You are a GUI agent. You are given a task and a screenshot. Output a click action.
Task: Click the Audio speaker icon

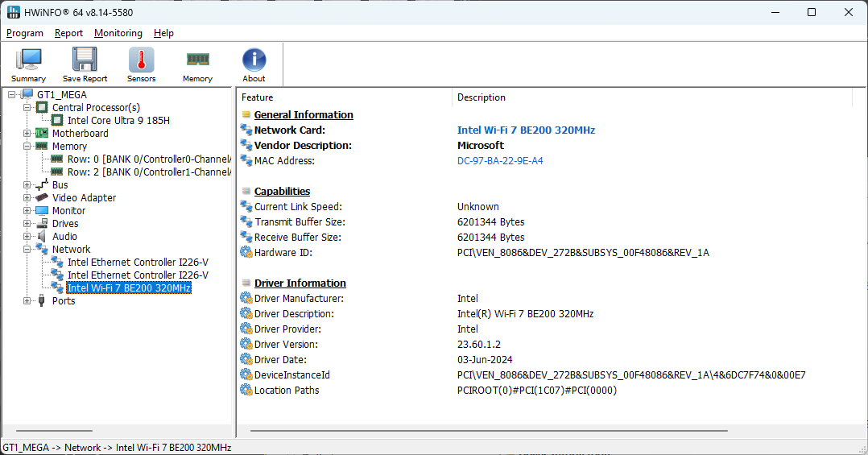click(x=42, y=236)
